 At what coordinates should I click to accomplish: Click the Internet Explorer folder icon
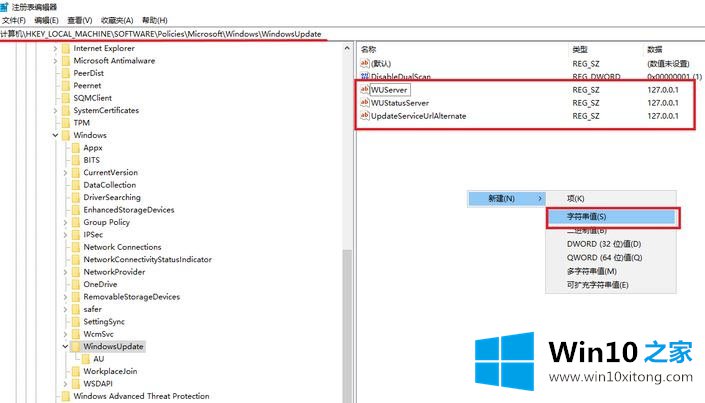66,48
